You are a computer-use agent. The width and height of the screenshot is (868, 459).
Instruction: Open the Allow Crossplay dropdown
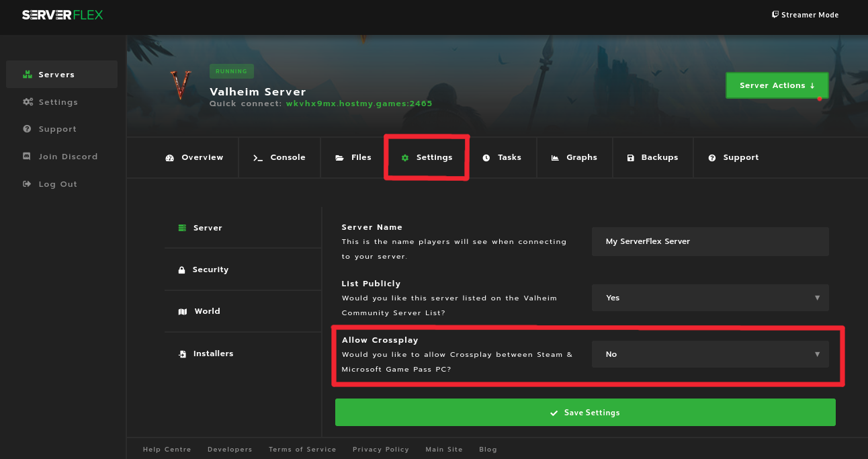coord(710,354)
